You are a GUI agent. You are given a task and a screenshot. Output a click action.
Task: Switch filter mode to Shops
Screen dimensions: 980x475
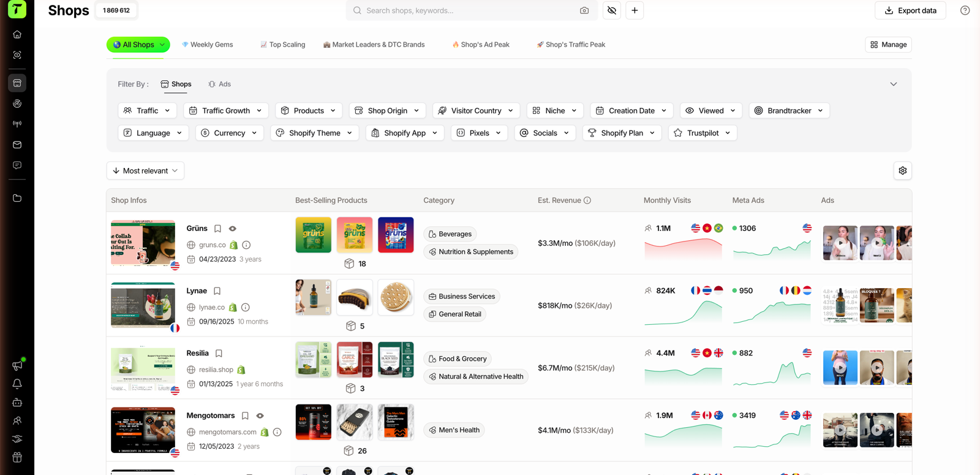176,84
